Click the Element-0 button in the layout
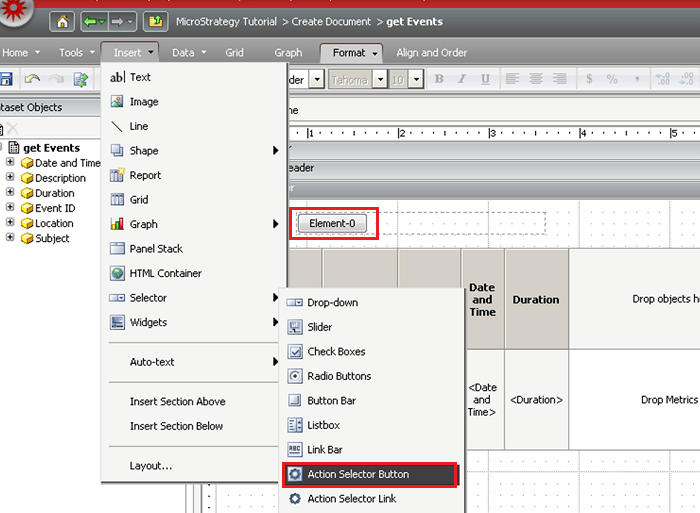Viewport: 700px width, 513px height. [333, 223]
